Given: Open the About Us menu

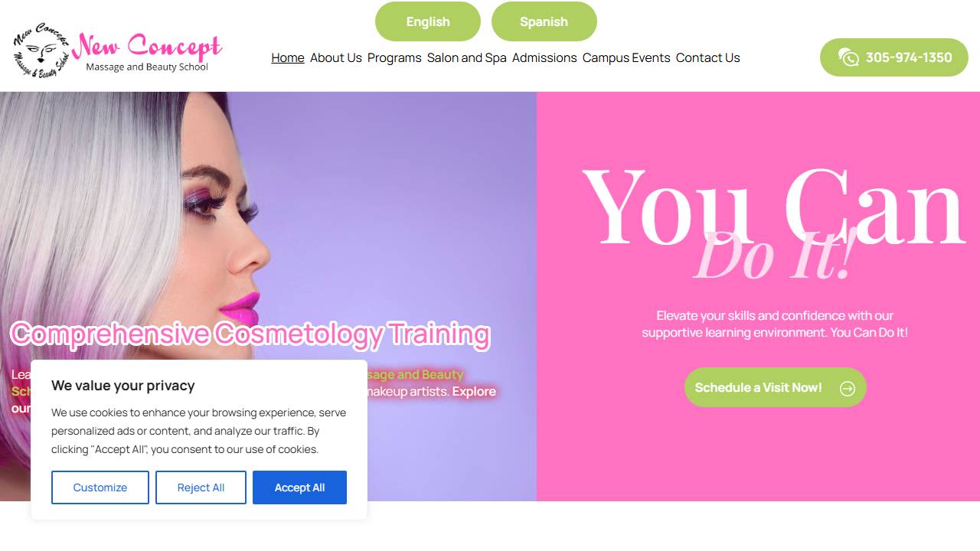Looking at the screenshot, I should pyautogui.click(x=336, y=58).
